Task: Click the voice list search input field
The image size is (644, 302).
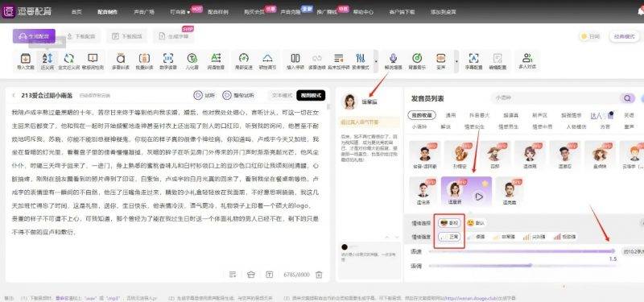Action: [x=555, y=98]
